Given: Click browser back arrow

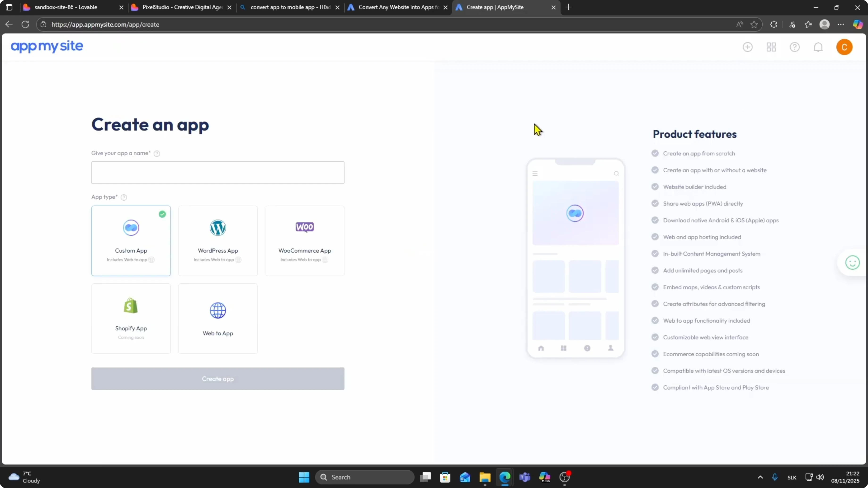Looking at the screenshot, I should pos(9,24).
